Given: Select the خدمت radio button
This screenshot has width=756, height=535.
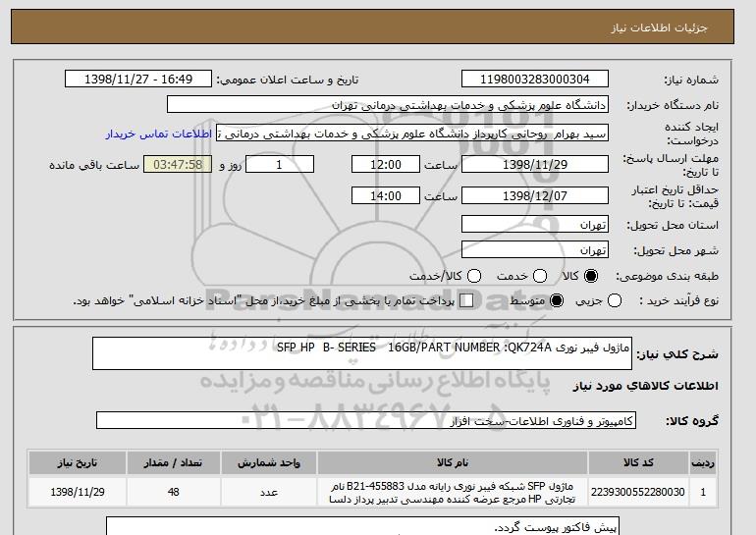Looking at the screenshot, I should click(540, 276).
